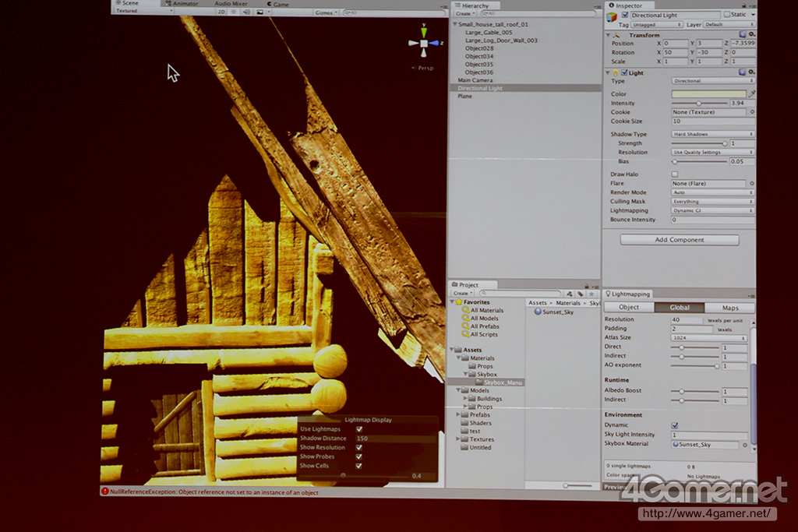Click the scene orientation gizmo cube
Image resolution: width=798 pixels, height=532 pixels.
pos(424,44)
